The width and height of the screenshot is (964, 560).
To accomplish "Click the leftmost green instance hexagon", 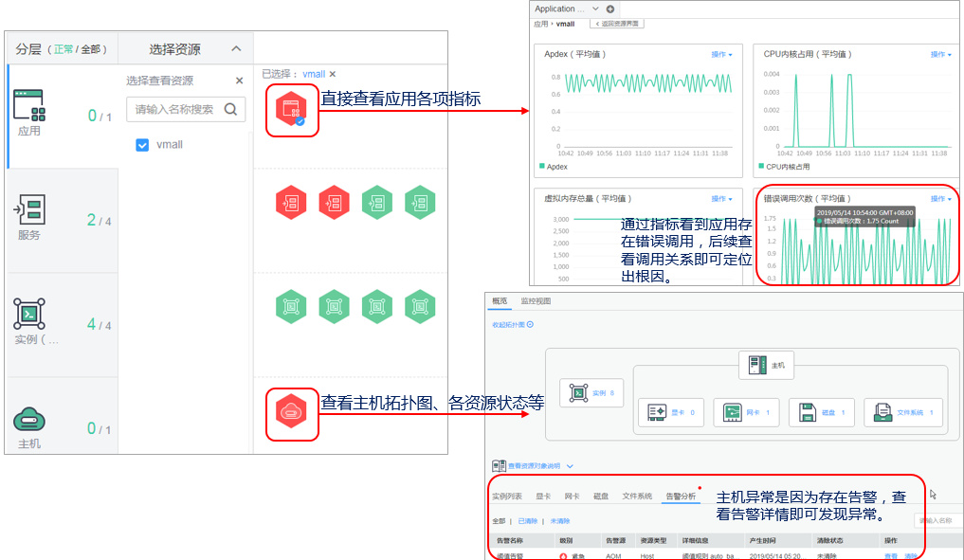I will pyautogui.click(x=291, y=306).
